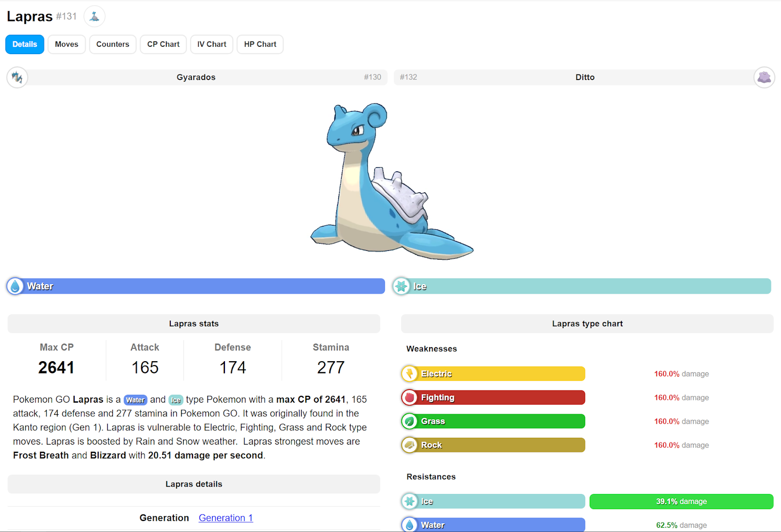Click the Generation label
The image size is (781, 532).
pyautogui.click(x=164, y=518)
